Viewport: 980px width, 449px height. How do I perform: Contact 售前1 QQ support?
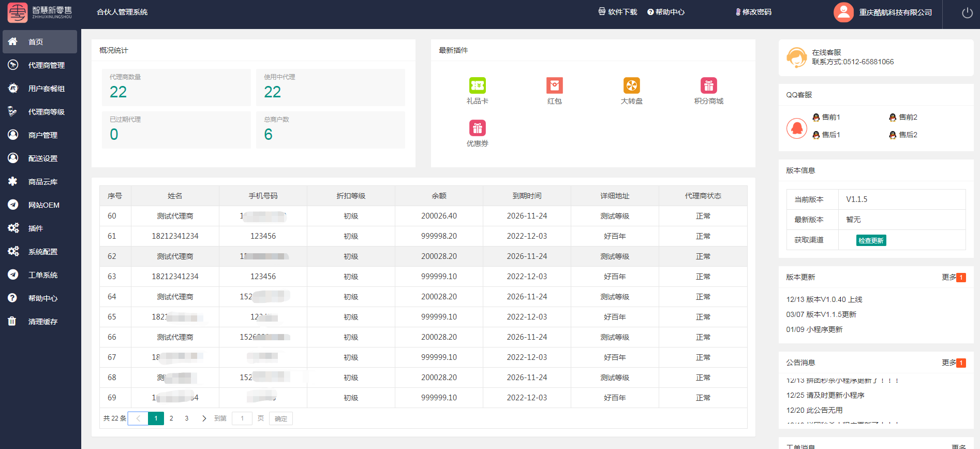coord(826,117)
